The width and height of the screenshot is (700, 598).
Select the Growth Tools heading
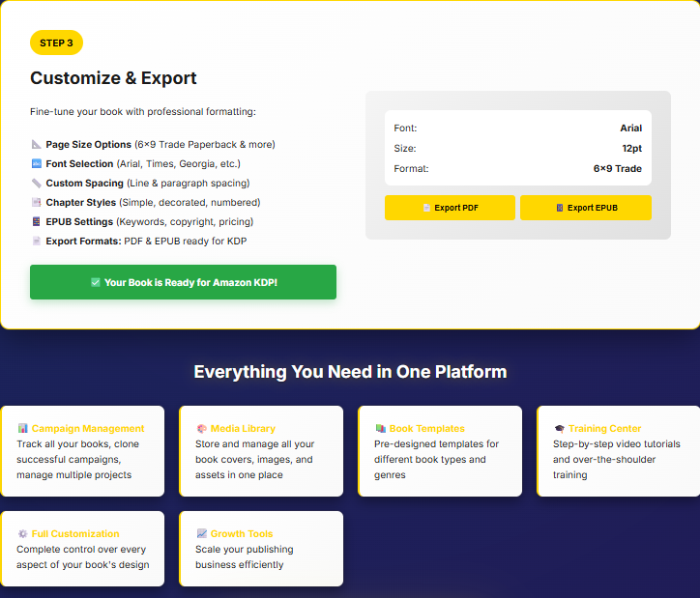(242, 534)
